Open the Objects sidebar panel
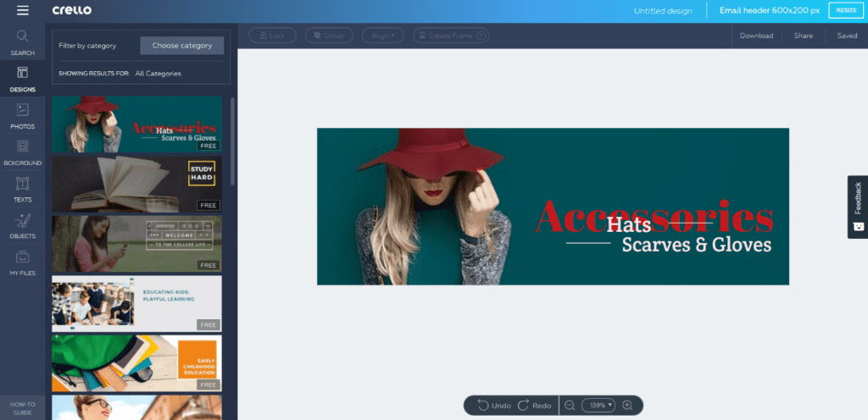Screen dimensions: 868x420 click(22, 226)
